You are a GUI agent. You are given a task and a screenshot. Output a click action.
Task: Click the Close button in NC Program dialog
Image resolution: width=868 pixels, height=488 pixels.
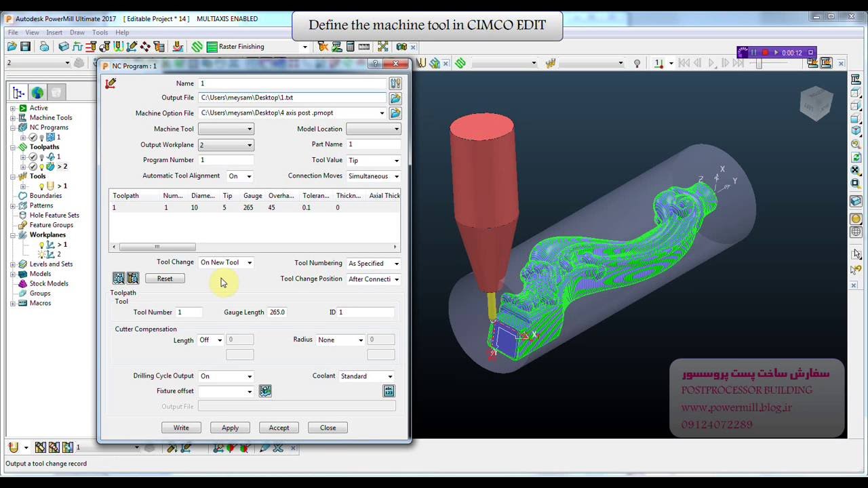tap(328, 428)
